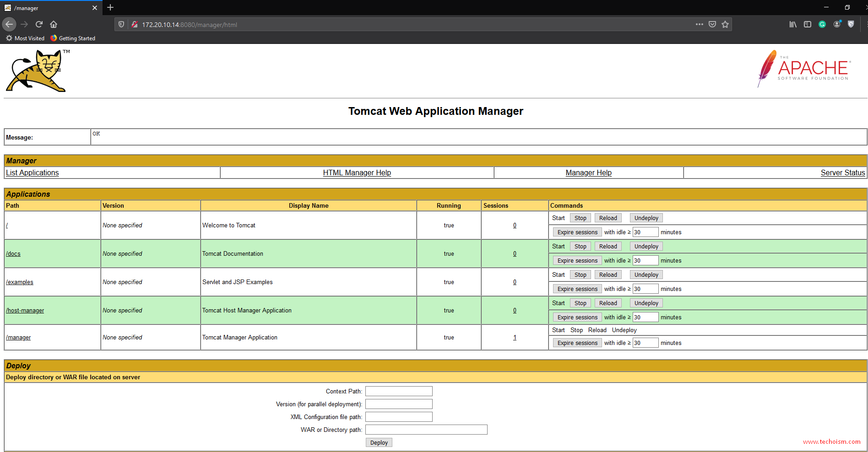Image resolution: width=868 pixels, height=452 pixels.
Task: Open the /examples application link
Action: (x=20, y=282)
